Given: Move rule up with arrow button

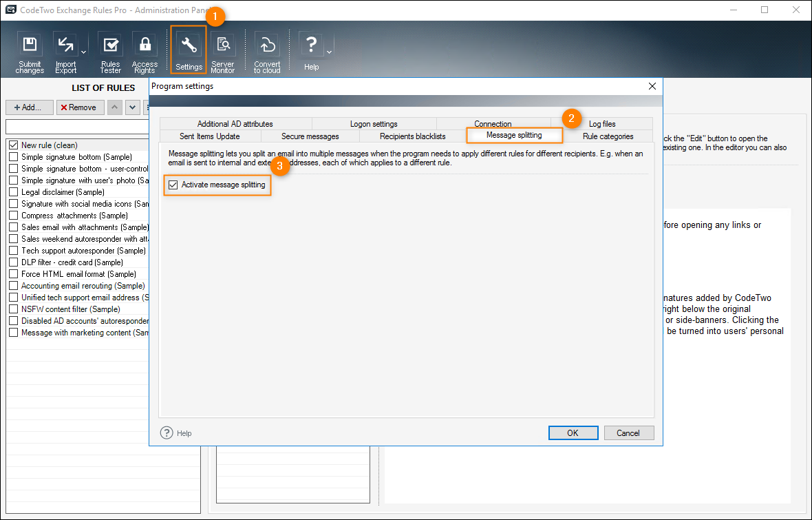Looking at the screenshot, I should 114,107.
